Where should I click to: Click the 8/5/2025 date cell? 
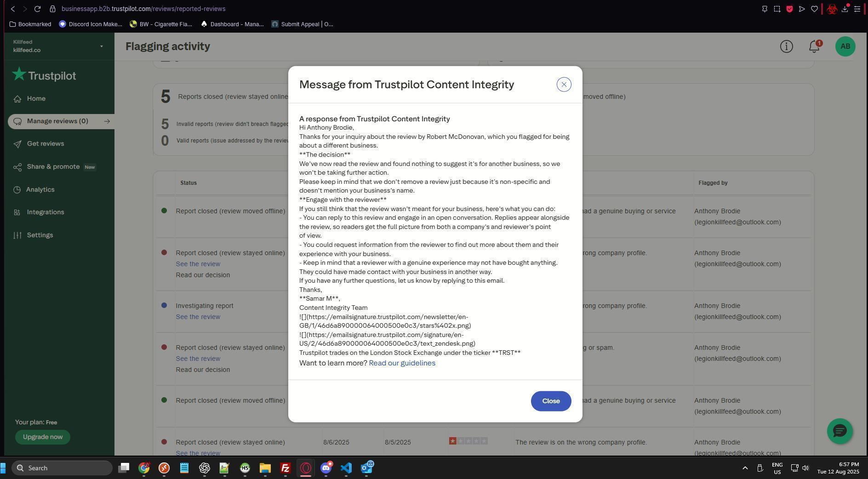coord(398,443)
